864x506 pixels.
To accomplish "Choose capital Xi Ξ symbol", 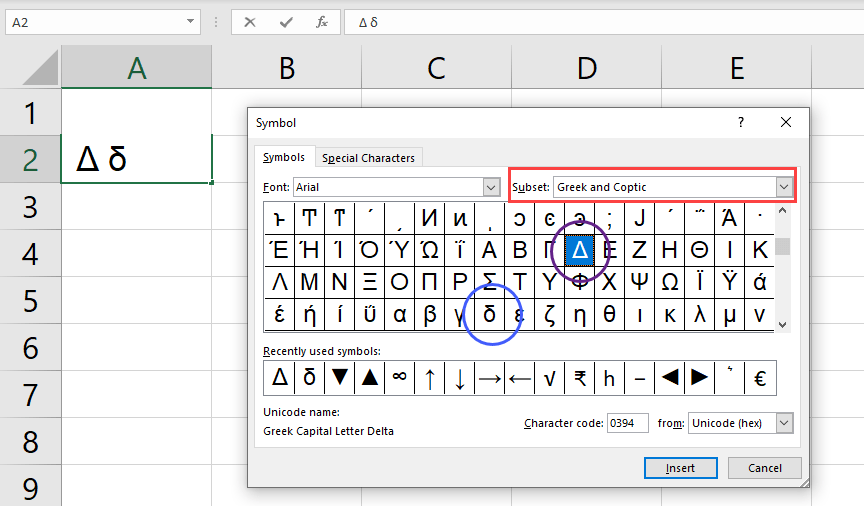I will (369, 282).
